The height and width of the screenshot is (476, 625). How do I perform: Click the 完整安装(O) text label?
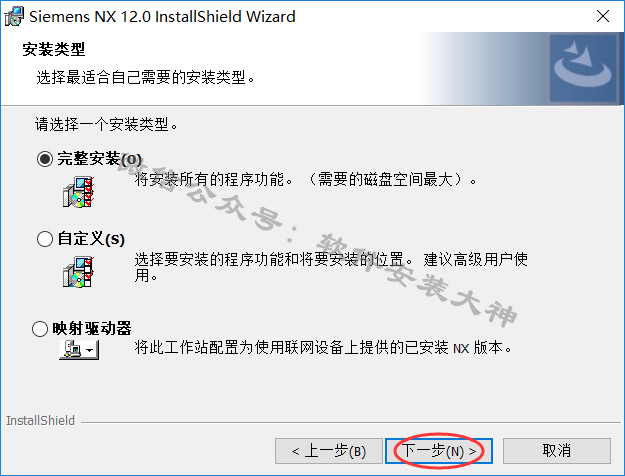click(x=100, y=159)
